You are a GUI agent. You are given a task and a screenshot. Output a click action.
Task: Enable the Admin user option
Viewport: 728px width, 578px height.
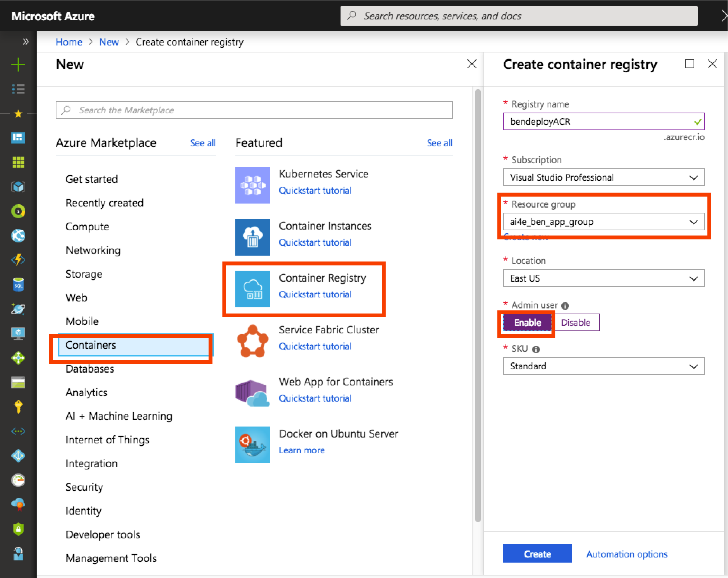[527, 322]
